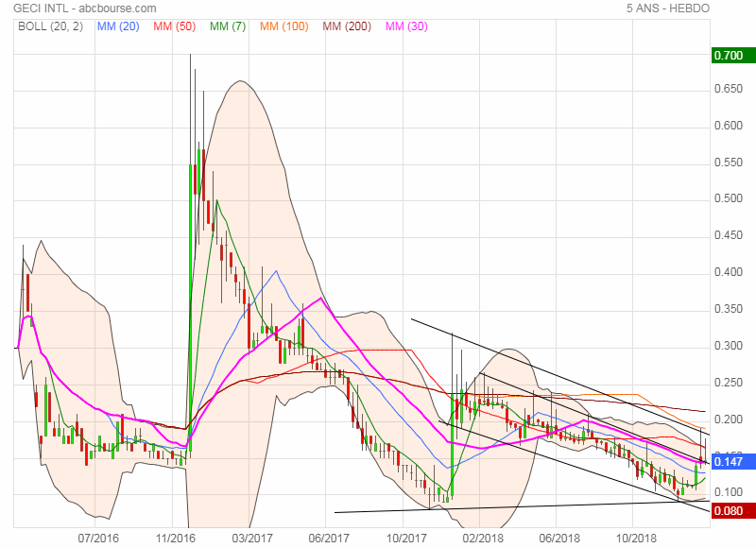Click the 0.350 price axis label

coord(729,309)
